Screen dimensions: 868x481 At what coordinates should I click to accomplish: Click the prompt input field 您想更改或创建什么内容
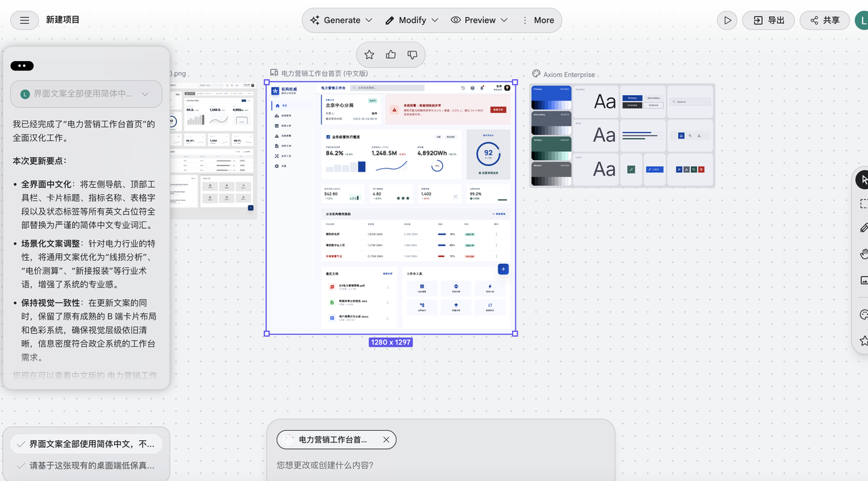tap(441, 465)
